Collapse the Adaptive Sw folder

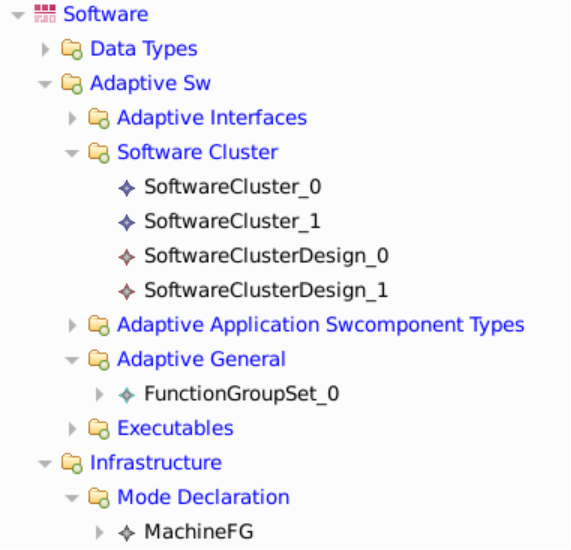point(45,84)
